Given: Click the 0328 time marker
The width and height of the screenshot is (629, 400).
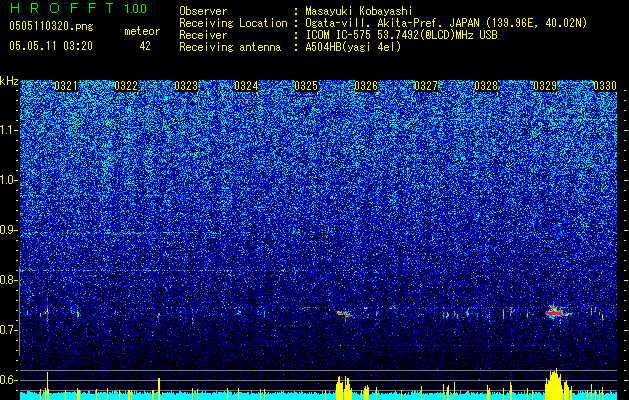Looking at the screenshot, I should pos(486,86).
